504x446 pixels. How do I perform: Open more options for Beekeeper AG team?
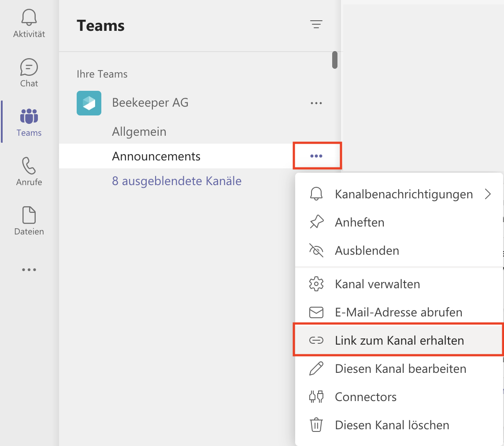(x=316, y=103)
